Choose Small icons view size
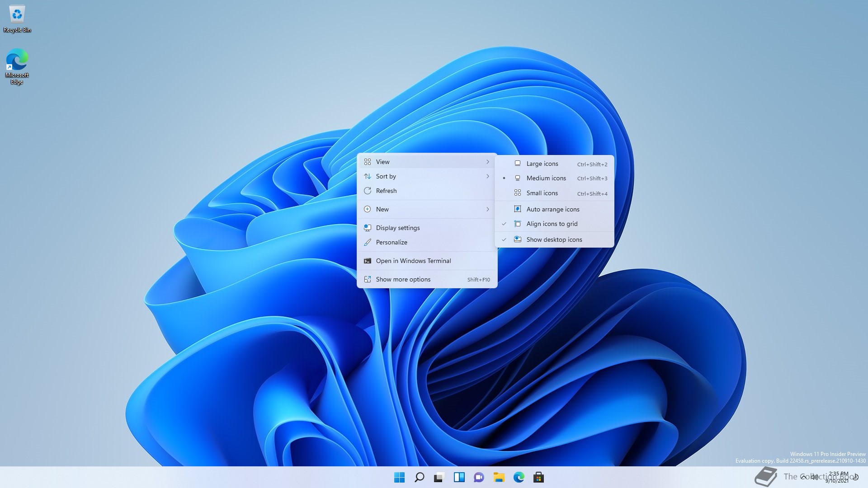Screen dimensions: 868x488 [542, 193]
